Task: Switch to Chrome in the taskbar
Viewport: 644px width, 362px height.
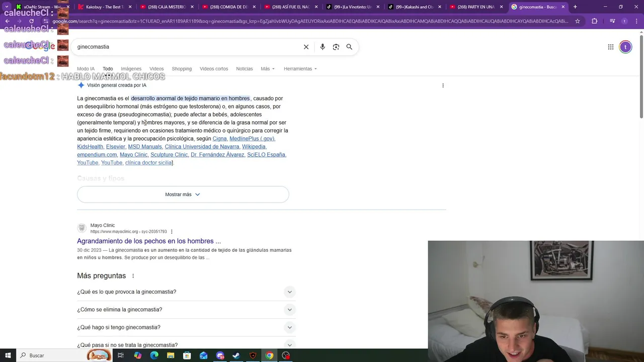Action: click(x=269, y=355)
